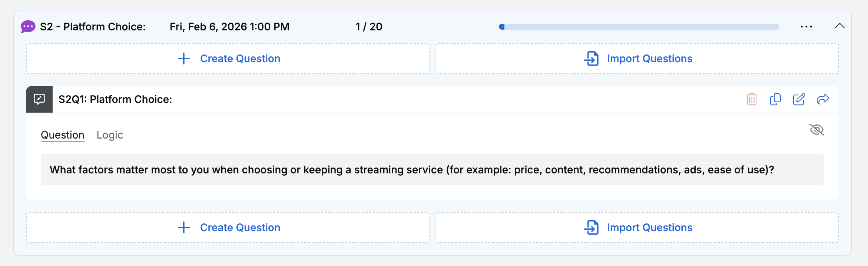Switch to the Logic tab
The width and height of the screenshot is (868, 266).
[x=110, y=135]
